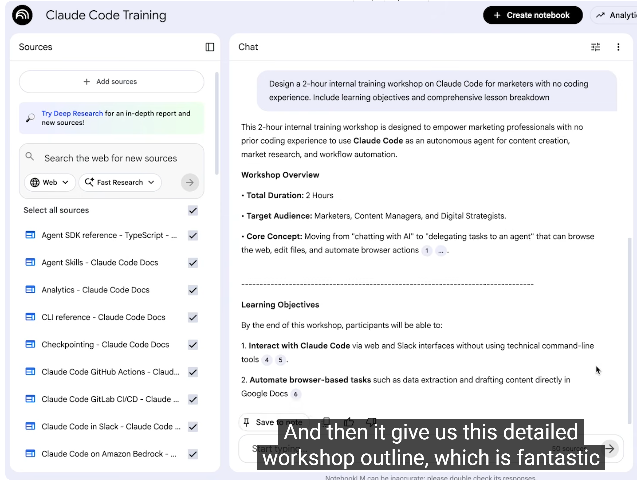The image size is (637, 487).
Task: Submit the source search arrow
Action: tap(190, 182)
